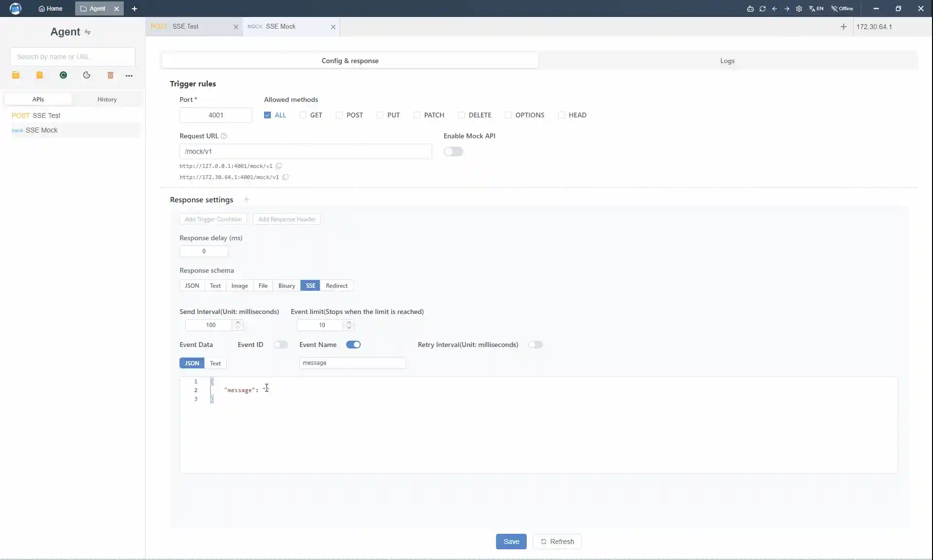This screenshot has height=560, width=933.
Task: Turn on the Event ID toggle
Action: click(280, 345)
